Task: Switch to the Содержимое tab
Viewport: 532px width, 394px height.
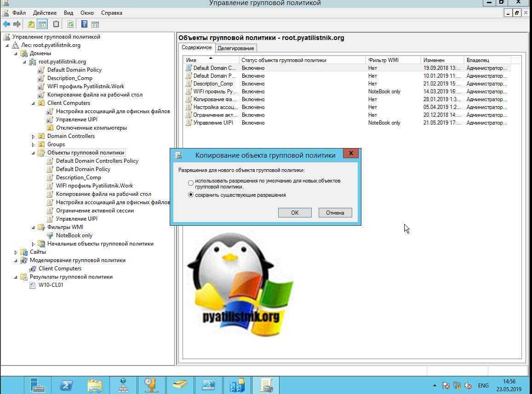Action: [196, 47]
